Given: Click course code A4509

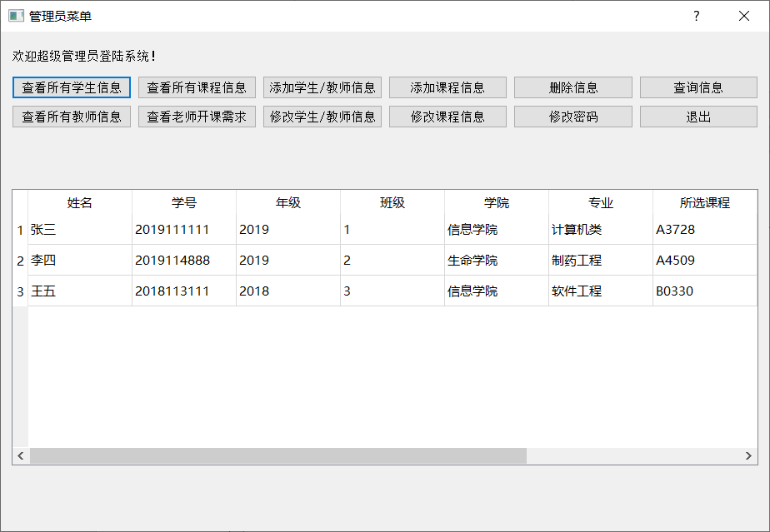Looking at the screenshot, I should [x=705, y=260].
